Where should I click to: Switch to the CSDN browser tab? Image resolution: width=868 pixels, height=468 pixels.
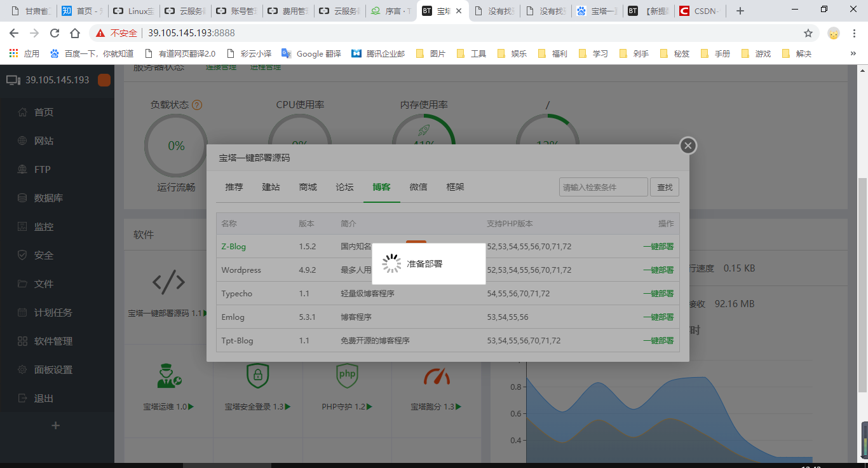pos(700,11)
